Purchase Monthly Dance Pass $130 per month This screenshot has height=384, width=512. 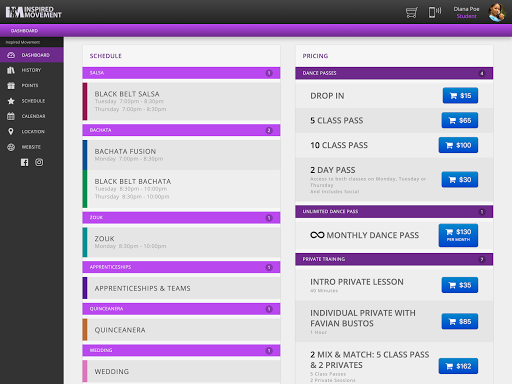pos(458,235)
